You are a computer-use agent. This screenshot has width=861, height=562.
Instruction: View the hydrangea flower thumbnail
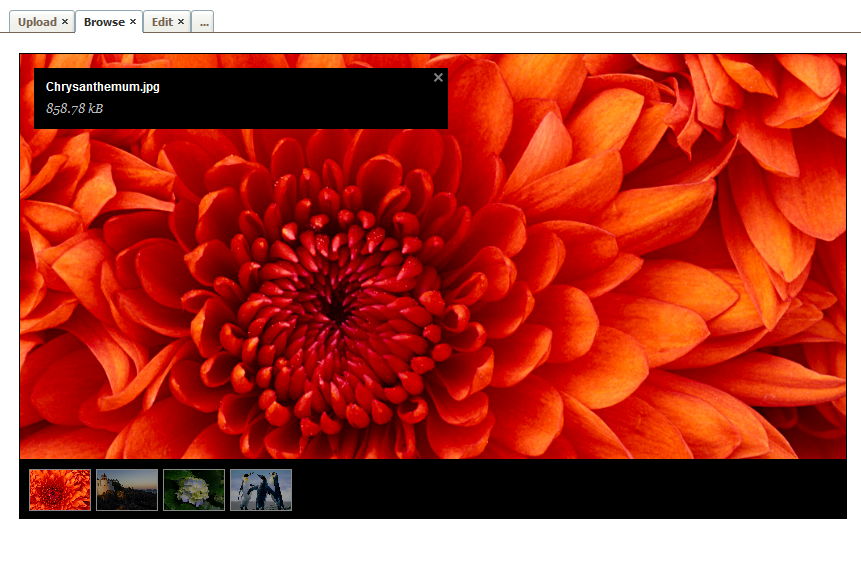pyautogui.click(x=194, y=490)
